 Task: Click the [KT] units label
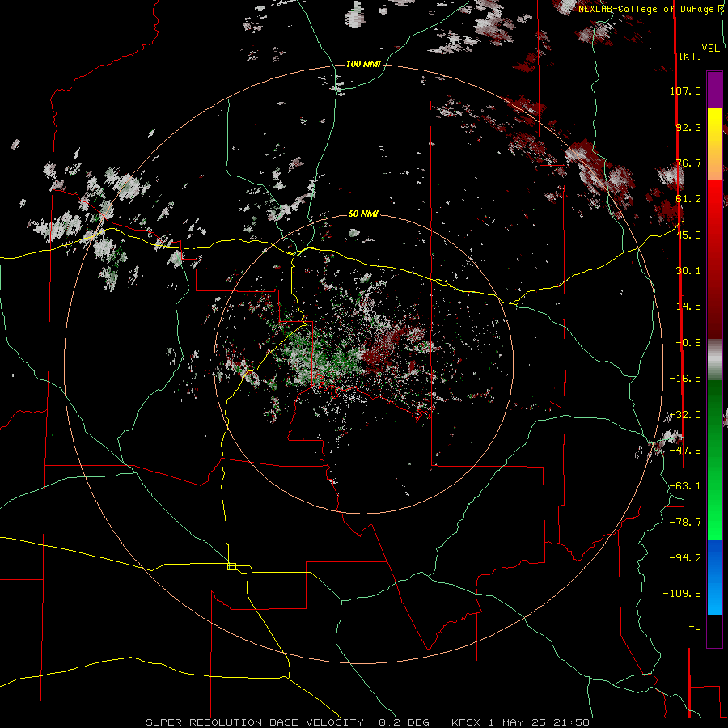point(690,56)
